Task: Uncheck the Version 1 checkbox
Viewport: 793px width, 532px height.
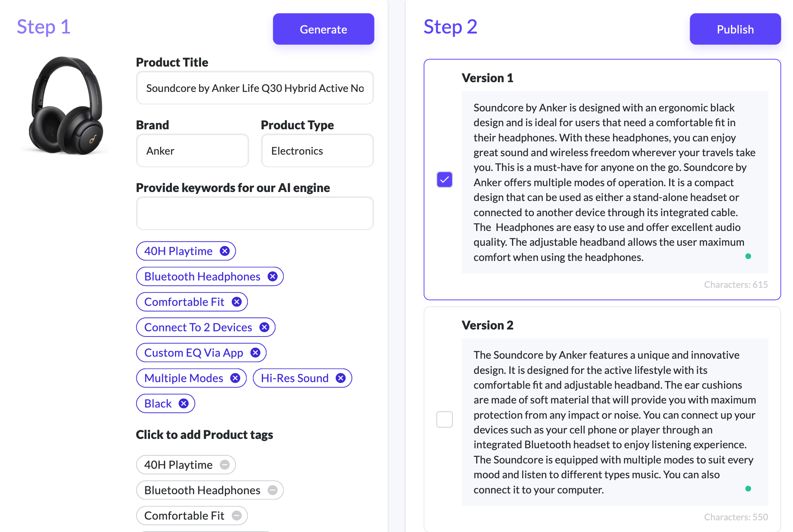Action: (445, 180)
